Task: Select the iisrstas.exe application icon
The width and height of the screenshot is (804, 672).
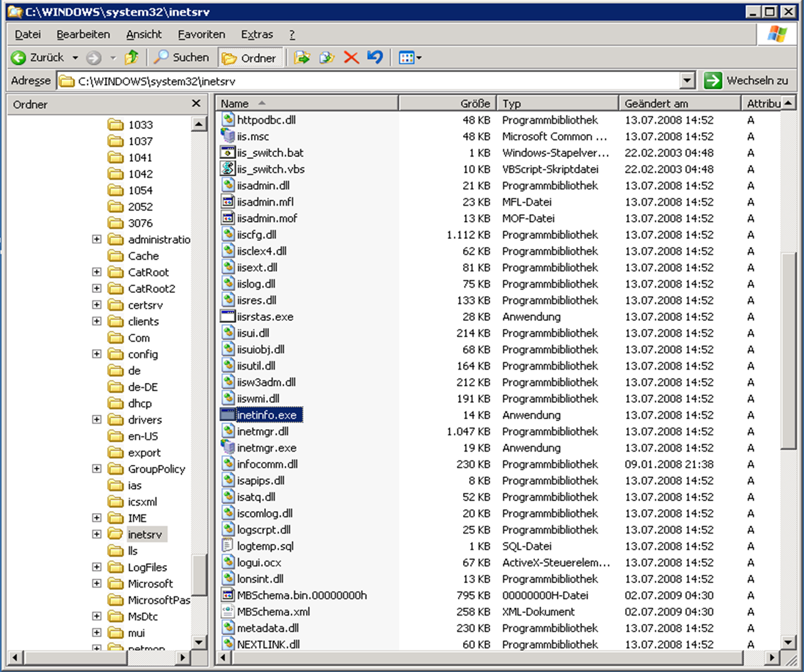Action: pyautogui.click(x=228, y=316)
